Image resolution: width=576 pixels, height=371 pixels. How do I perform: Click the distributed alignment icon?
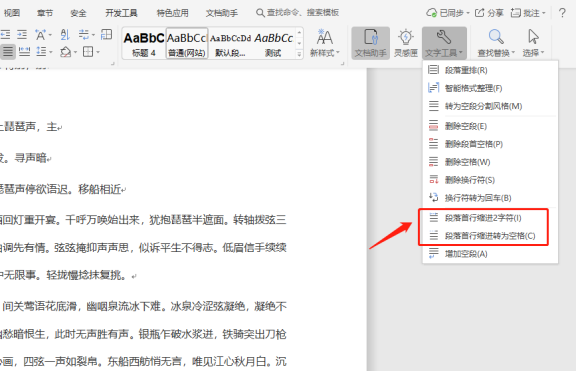click(x=24, y=52)
